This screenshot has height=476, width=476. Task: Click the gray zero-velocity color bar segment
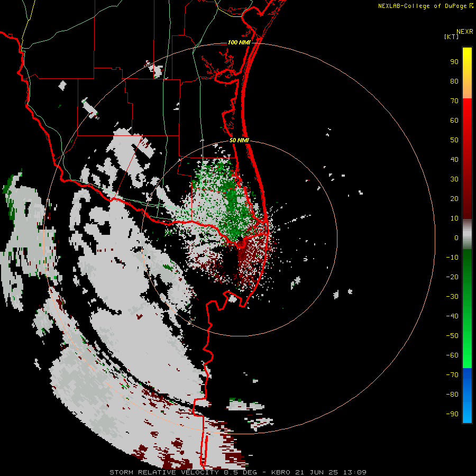point(467,234)
